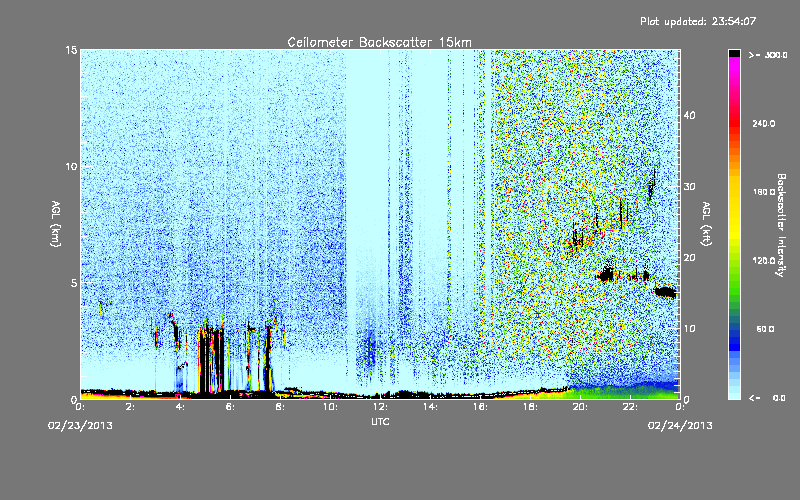Click the '>= 300.0' colorbar label
The width and height of the screenshot is (800, 500).
point(768,55)
